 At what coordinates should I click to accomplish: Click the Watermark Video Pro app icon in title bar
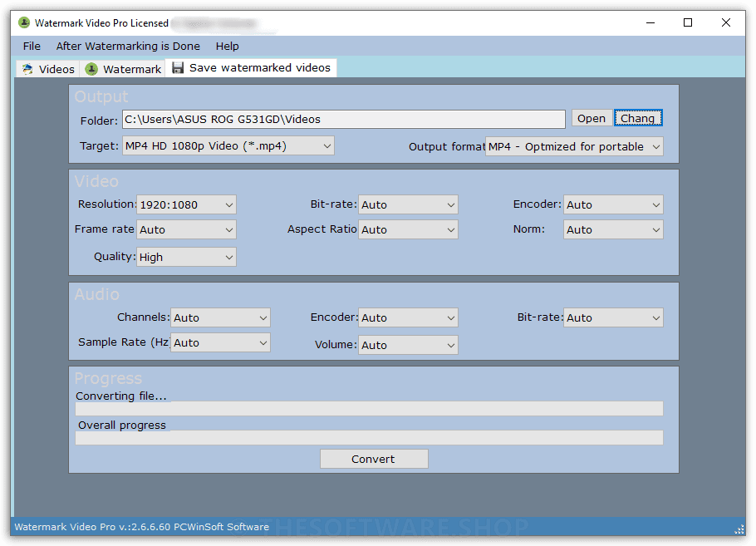point(23,22)
